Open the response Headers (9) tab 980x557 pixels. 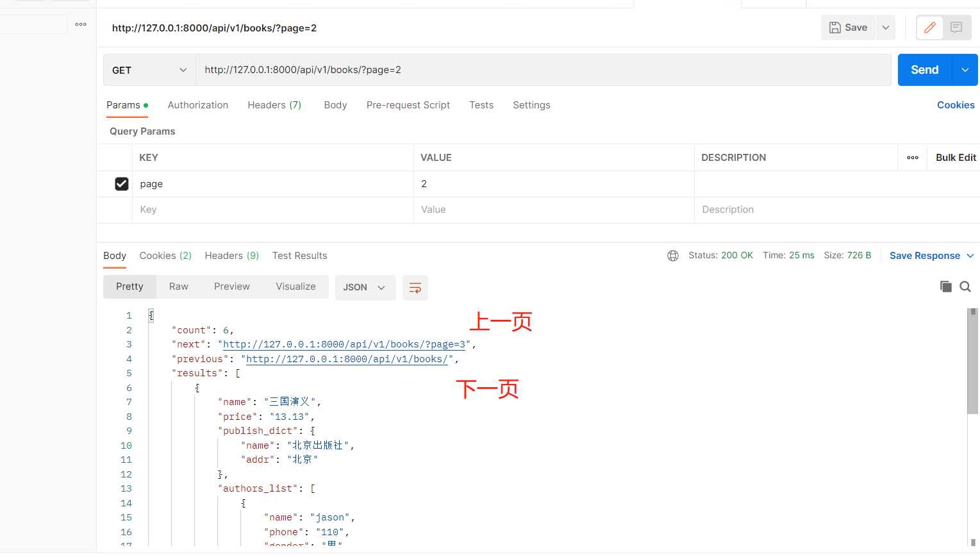[232, 256]
